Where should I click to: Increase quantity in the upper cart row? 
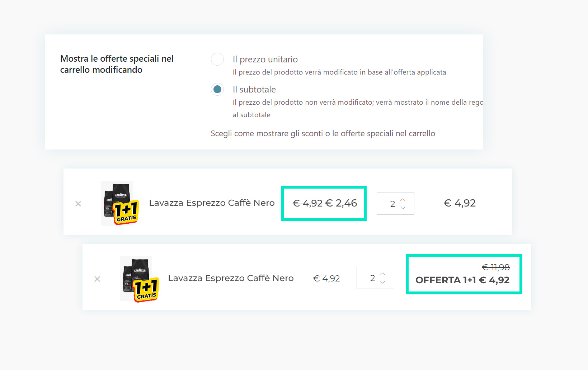(x=403, y=200)
